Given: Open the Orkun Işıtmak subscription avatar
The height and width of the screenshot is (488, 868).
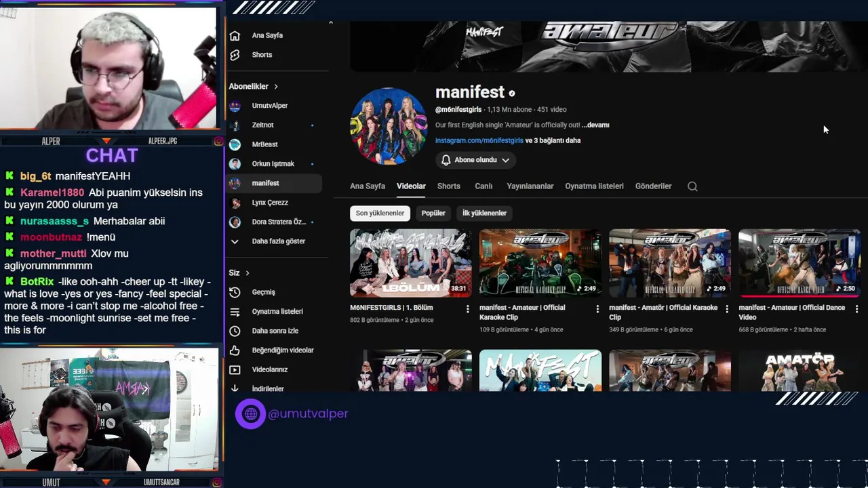Looking at the screenshot, I should pos(235,164).
